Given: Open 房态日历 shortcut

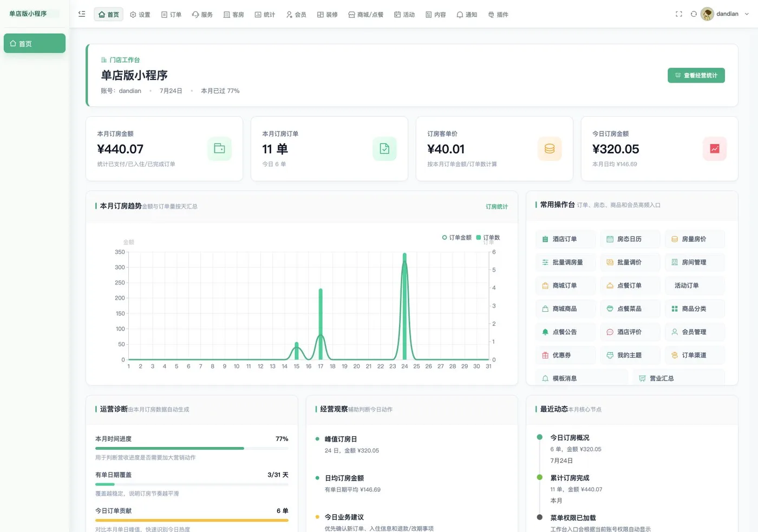Looking at the screenshot, I should [630, 239].
